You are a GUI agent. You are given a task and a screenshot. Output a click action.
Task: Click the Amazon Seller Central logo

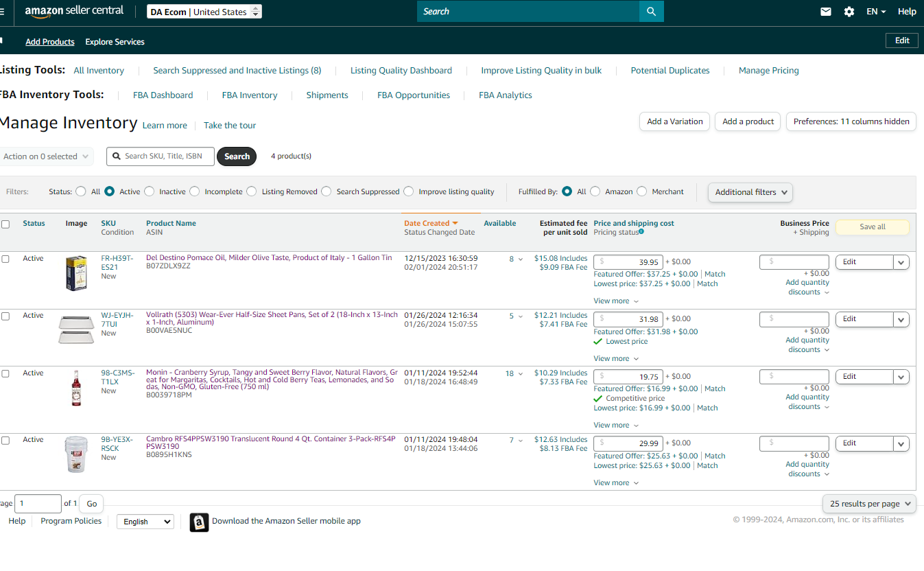(74, 12)
